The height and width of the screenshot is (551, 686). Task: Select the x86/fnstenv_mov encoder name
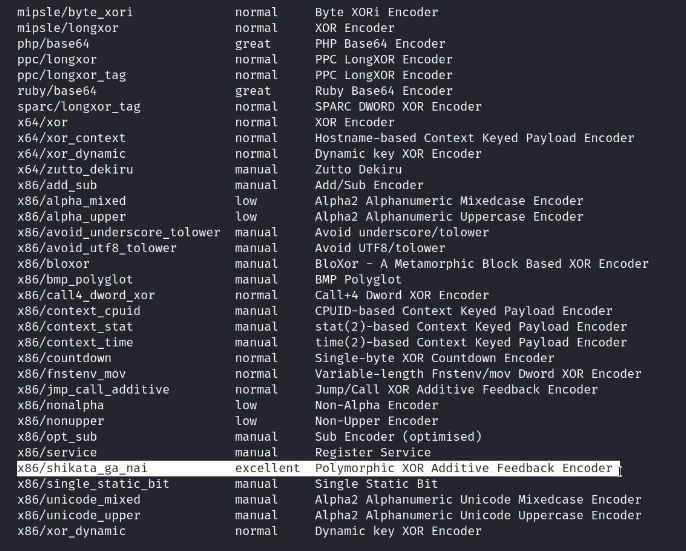pos(71,374)
